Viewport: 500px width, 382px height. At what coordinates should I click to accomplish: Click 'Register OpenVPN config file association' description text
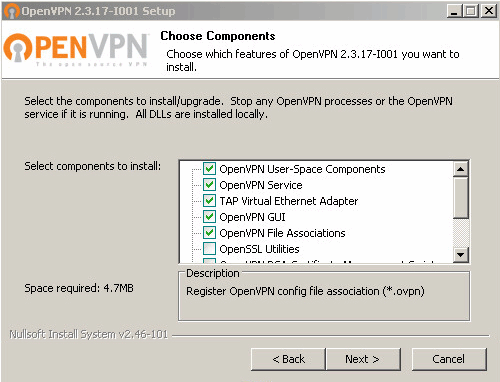coord(305,291)
